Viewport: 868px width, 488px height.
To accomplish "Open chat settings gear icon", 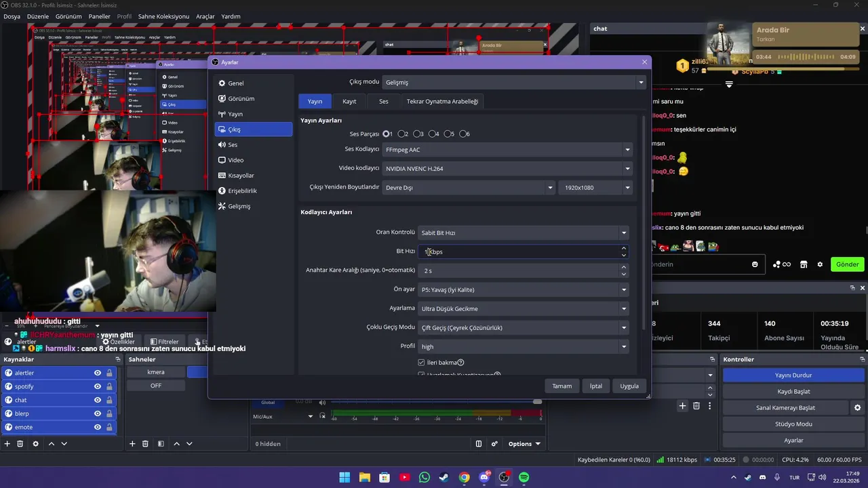I will pos(820,264).
